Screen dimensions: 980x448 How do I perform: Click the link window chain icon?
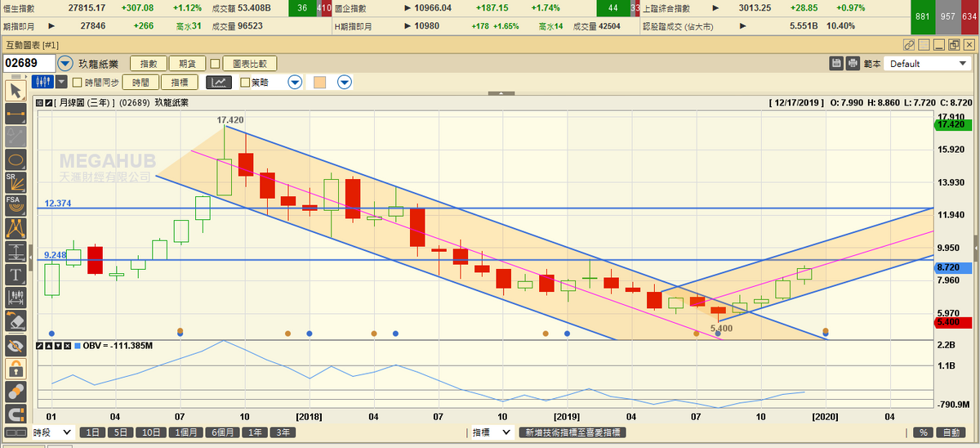point(909,44)
